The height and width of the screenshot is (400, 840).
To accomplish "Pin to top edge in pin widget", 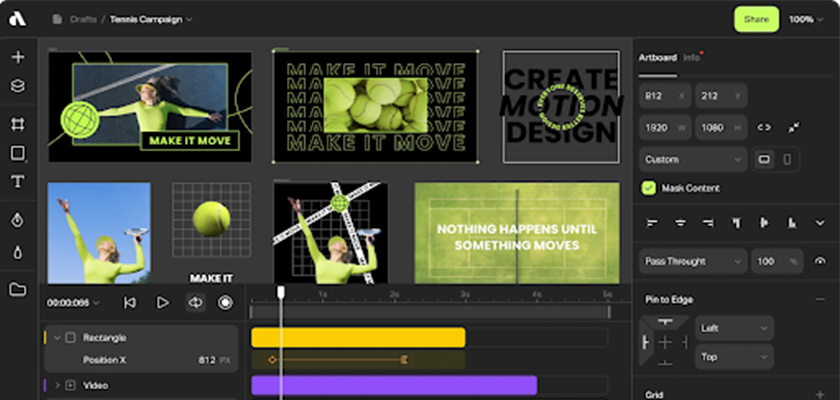I will (665, 322).
